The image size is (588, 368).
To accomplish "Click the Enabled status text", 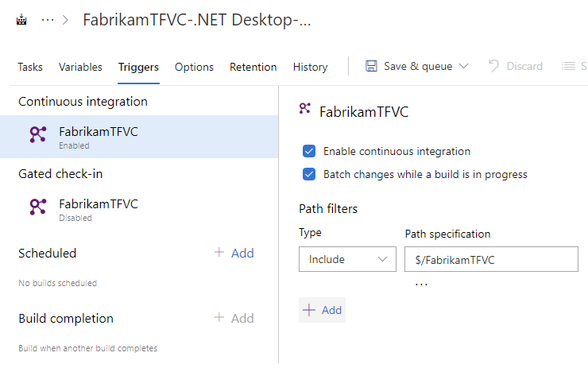I will [x=74, y=145].
